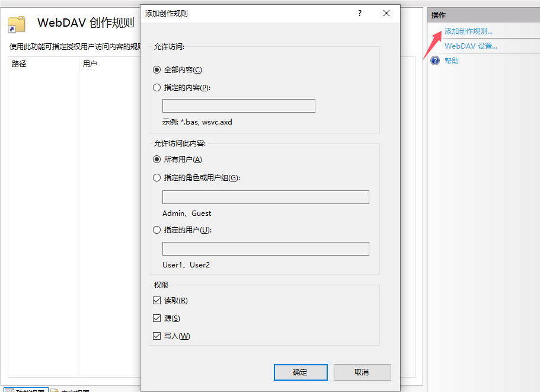Select the 所有用户(A) radio option

click(x=156, y=159)
